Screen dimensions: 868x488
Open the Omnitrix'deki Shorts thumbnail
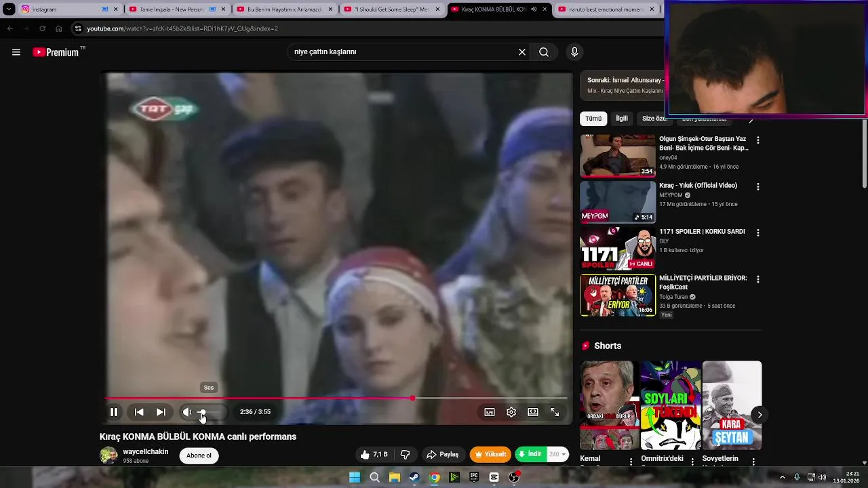click(x=671, y=405)
